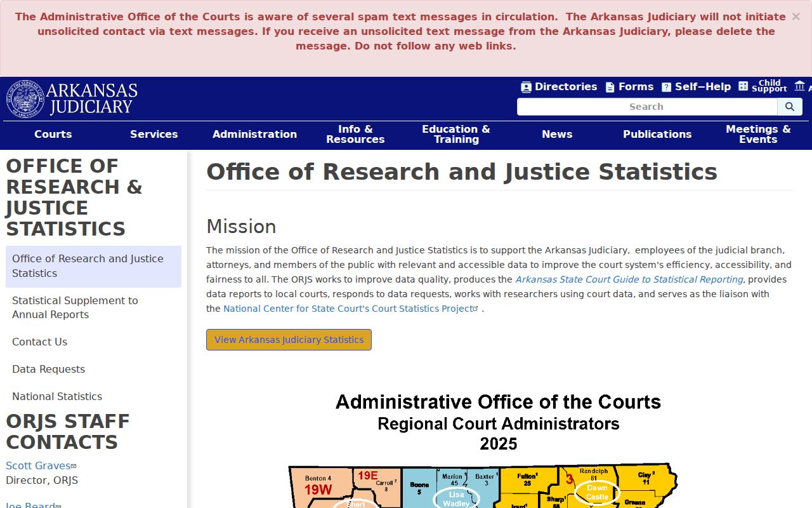Click the Self-Help question mark icon
This screenshot has width=812, height=508.
tap(666, 87)
